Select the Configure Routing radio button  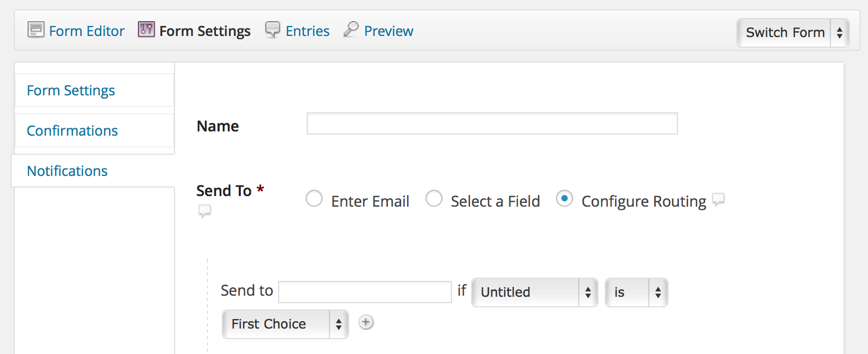[x=565, y=199]
